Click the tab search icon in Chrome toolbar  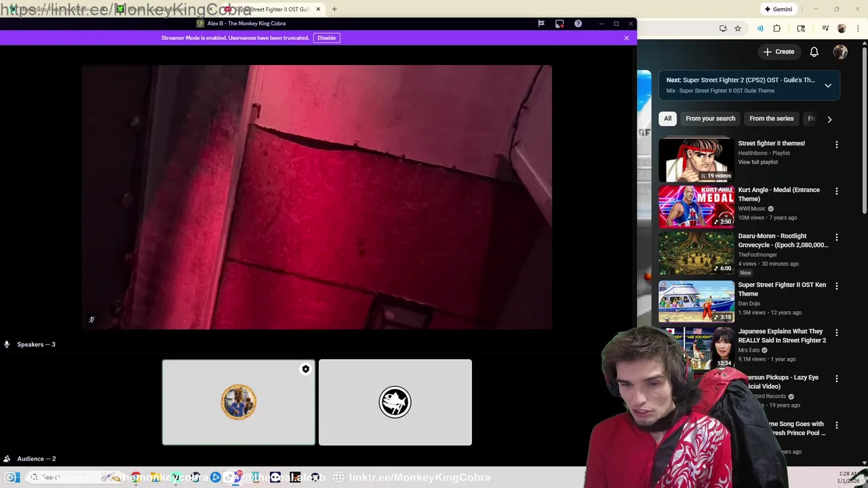(801, 28)
